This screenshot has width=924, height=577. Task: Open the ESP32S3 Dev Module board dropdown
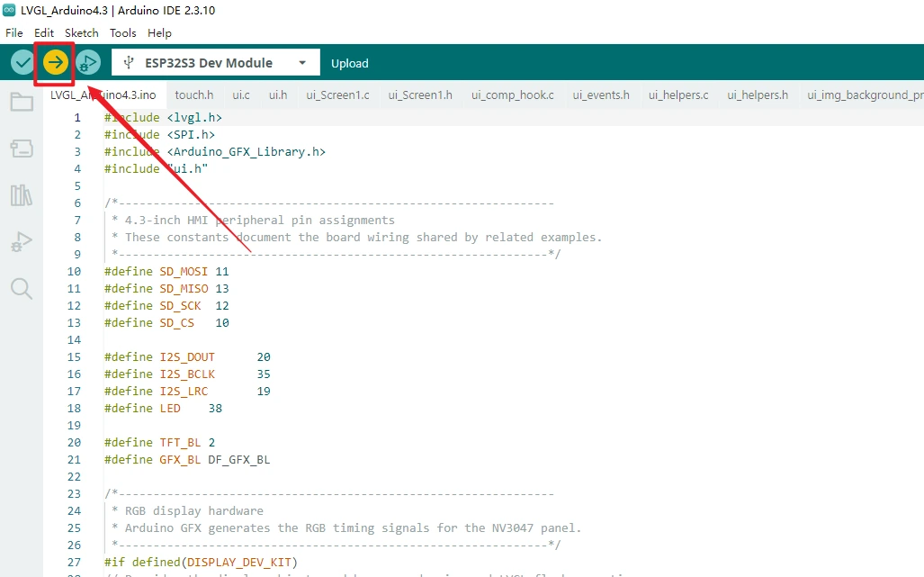216,62
